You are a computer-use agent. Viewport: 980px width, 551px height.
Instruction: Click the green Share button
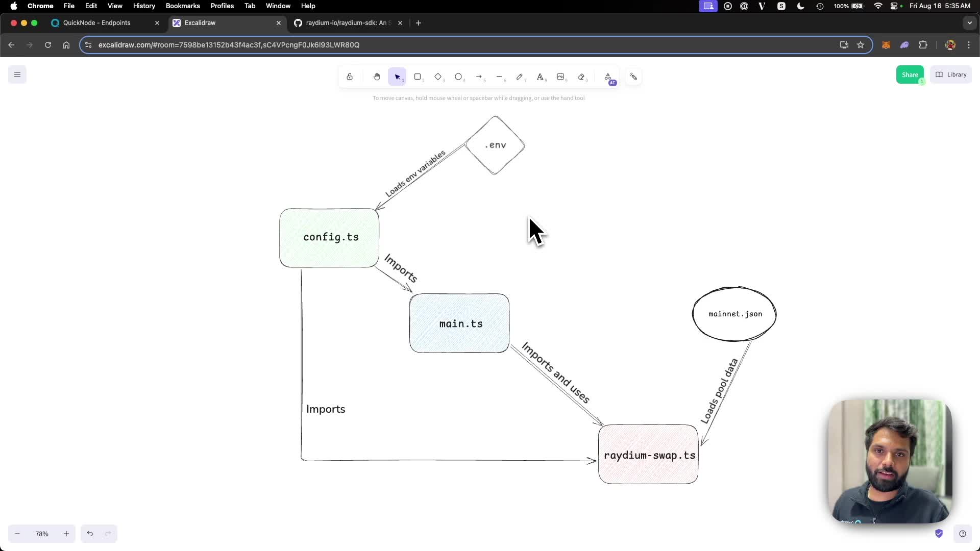point(911,74)
